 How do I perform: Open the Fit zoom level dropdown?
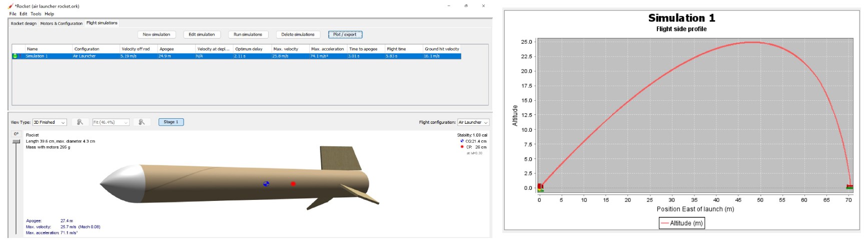pyautogui.click(x=111, y=122)
